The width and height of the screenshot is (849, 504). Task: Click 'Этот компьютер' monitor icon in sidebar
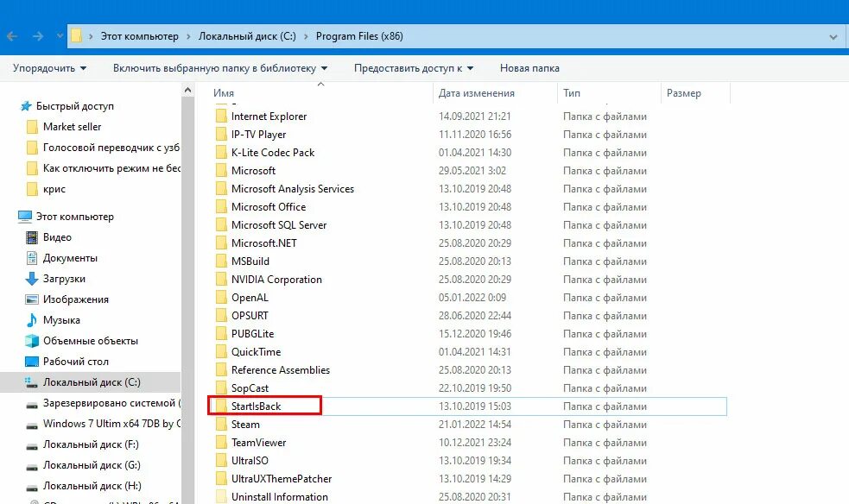point(25,217)
